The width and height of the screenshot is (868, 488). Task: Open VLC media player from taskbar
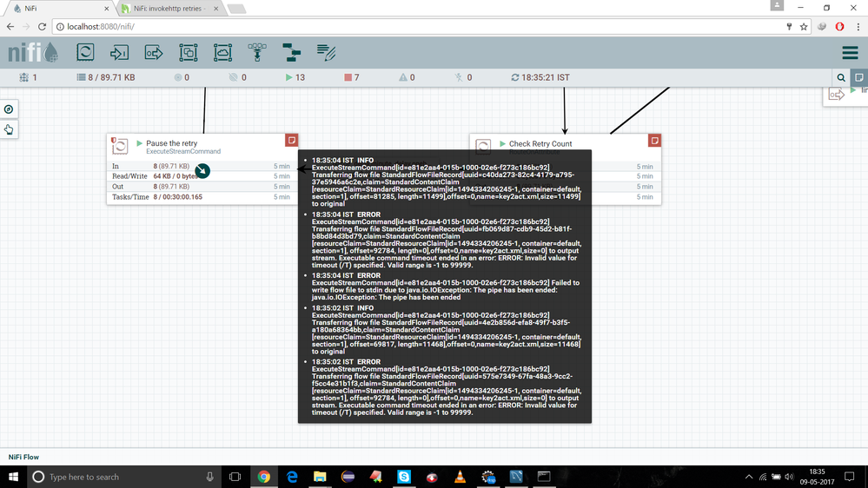460,477
